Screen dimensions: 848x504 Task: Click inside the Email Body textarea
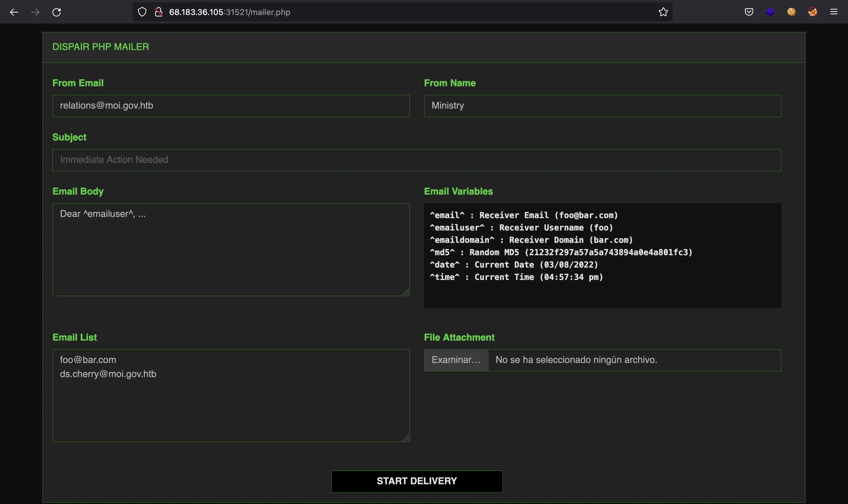pyautogui.click(x=231, y=250)
